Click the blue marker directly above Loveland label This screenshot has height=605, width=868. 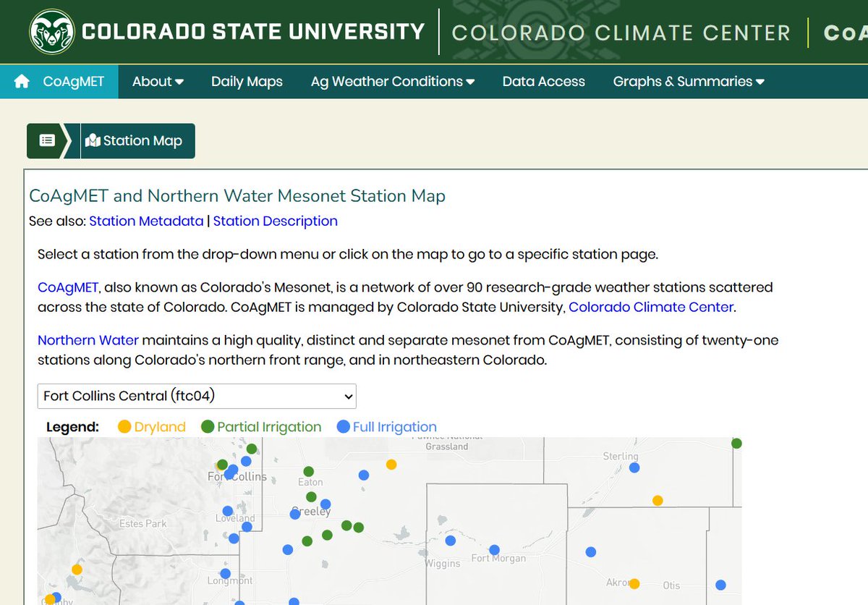(x=228, y=510)
